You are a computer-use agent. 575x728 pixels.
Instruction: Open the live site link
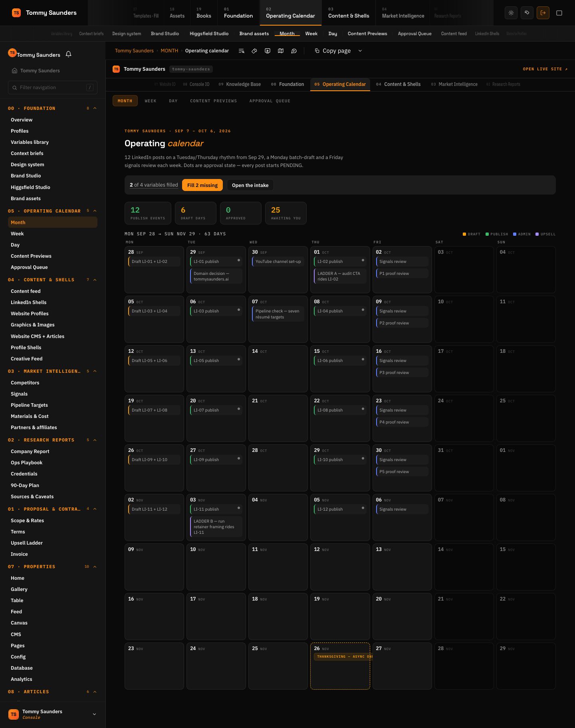(x=545, y=69)
